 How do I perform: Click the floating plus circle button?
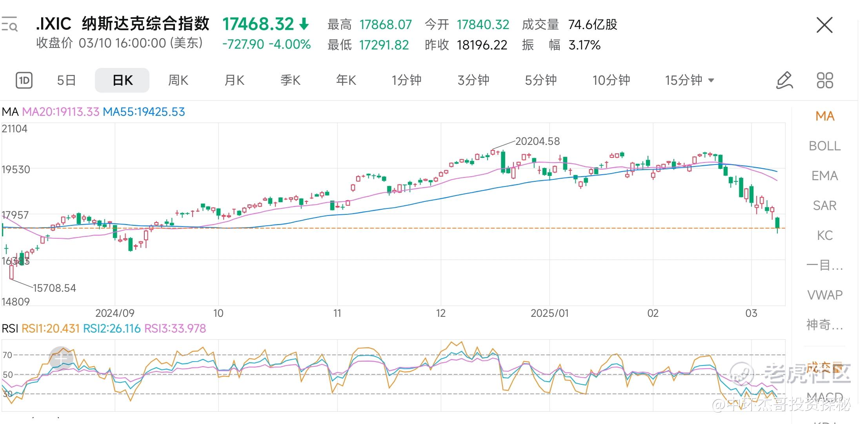[61, 358]
